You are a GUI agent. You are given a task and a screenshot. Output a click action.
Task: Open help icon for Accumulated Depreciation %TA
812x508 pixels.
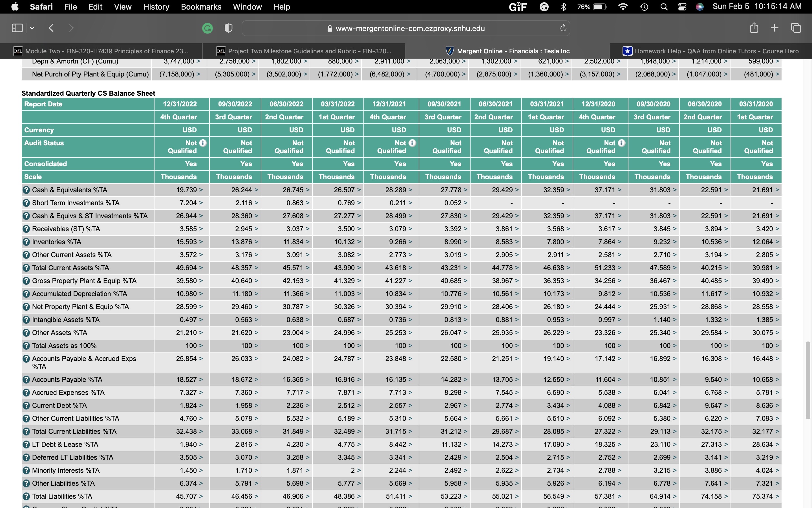tap(26, 294)
